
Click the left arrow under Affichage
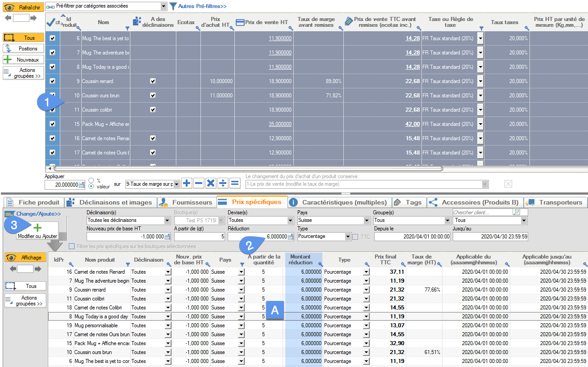coord(13,269)
